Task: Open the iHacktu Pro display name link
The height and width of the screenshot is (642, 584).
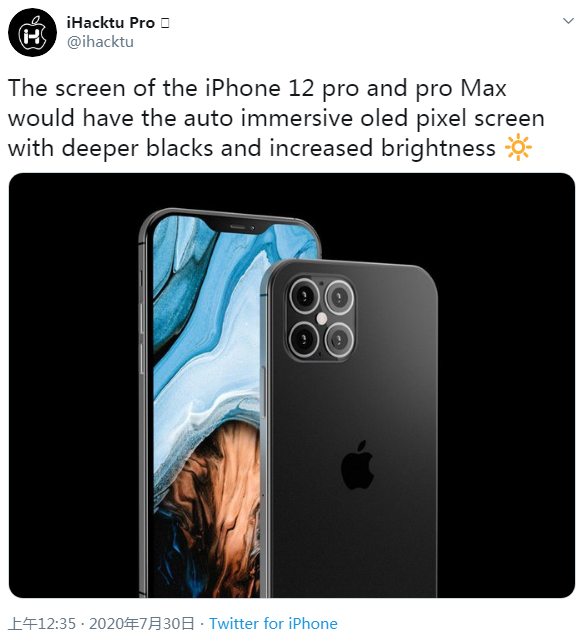Action: click(111, 23)
